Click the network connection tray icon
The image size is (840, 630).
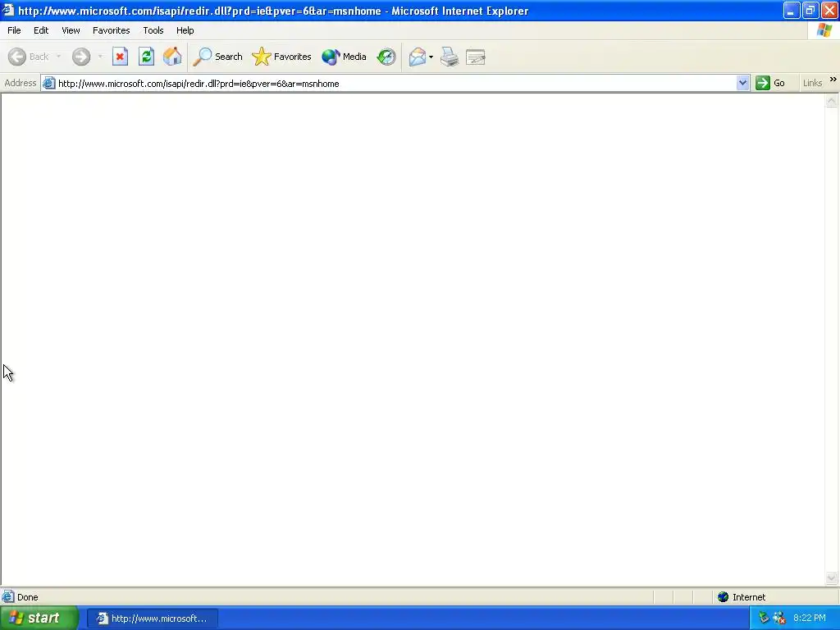(764, 619)
